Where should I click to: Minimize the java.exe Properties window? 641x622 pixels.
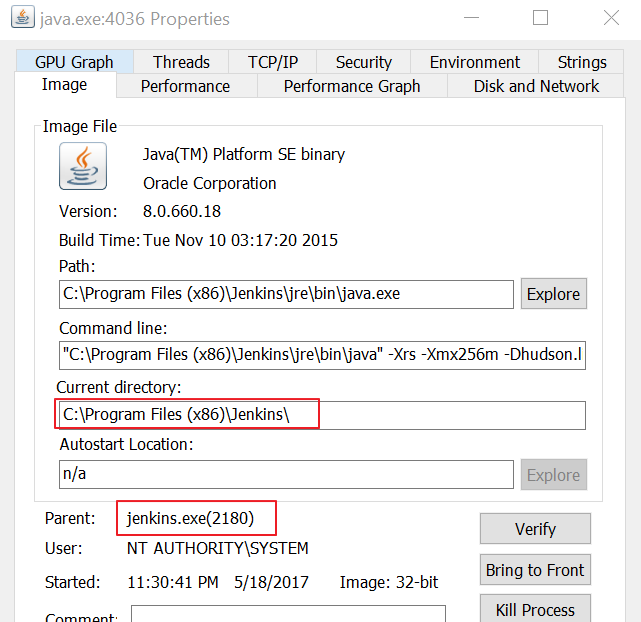pyautogui.click(x=471, y=18)
